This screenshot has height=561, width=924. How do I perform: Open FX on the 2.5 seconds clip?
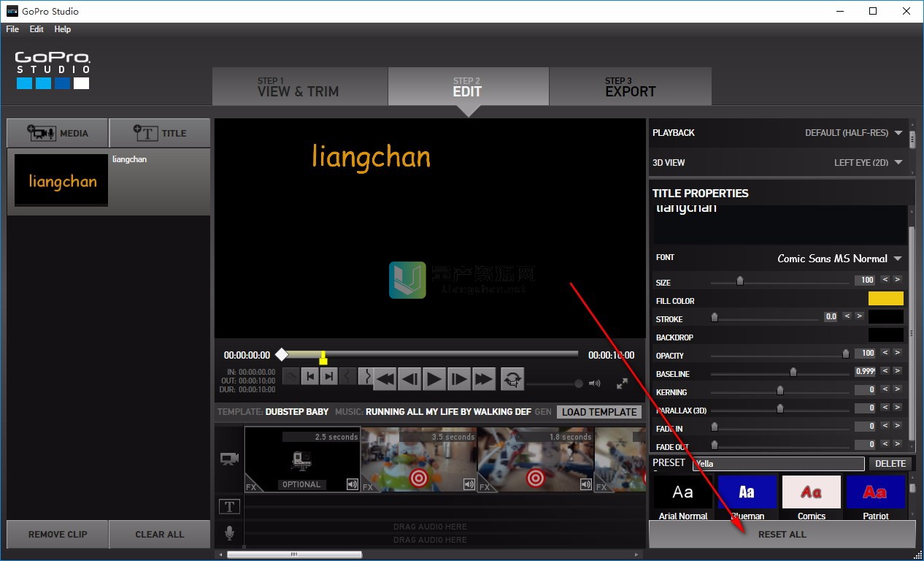pyautogui.click(x=252, y=486)
